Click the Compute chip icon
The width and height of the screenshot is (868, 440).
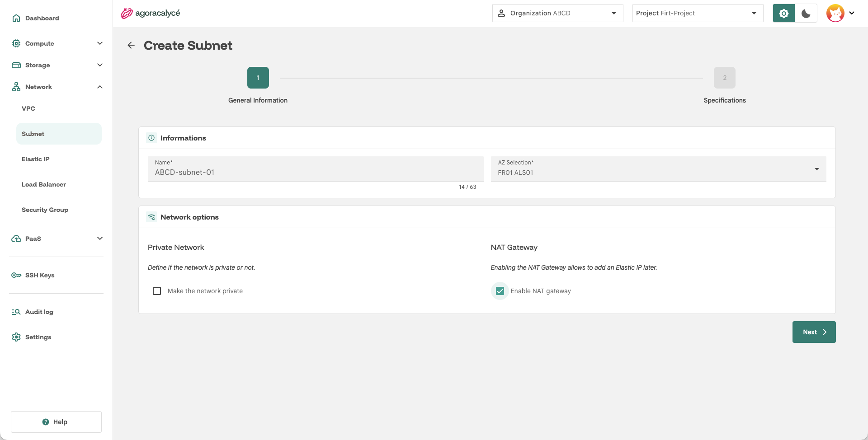(16, 43)
